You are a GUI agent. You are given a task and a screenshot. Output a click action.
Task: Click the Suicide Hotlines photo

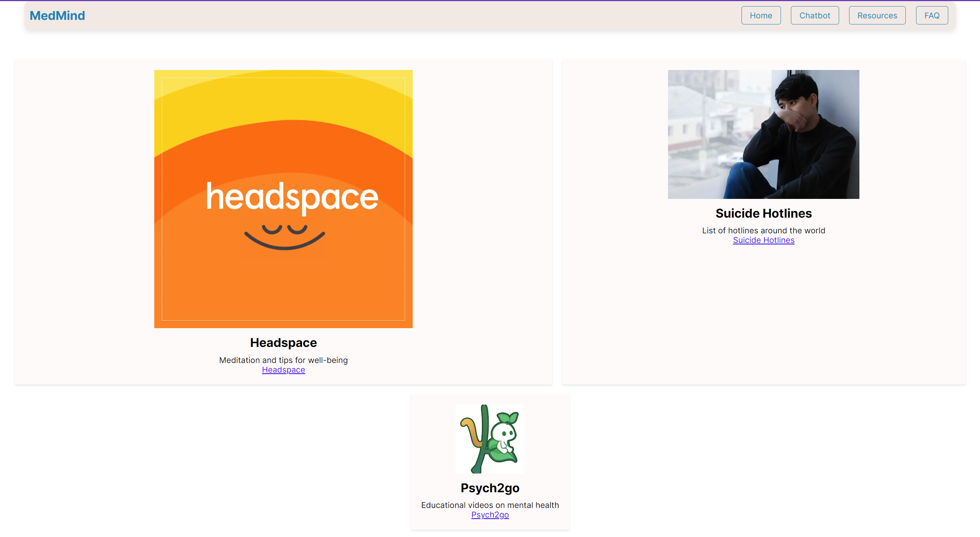763,134
